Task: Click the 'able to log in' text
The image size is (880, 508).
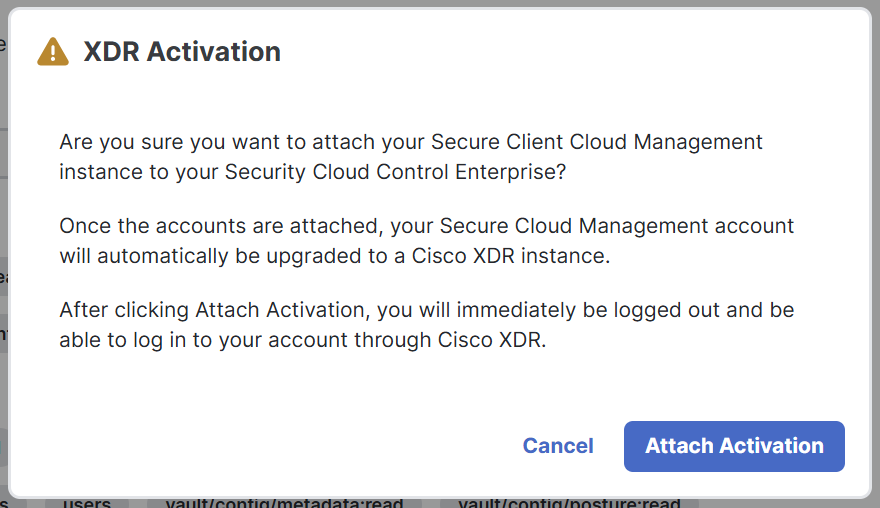Action: point(123,340)
